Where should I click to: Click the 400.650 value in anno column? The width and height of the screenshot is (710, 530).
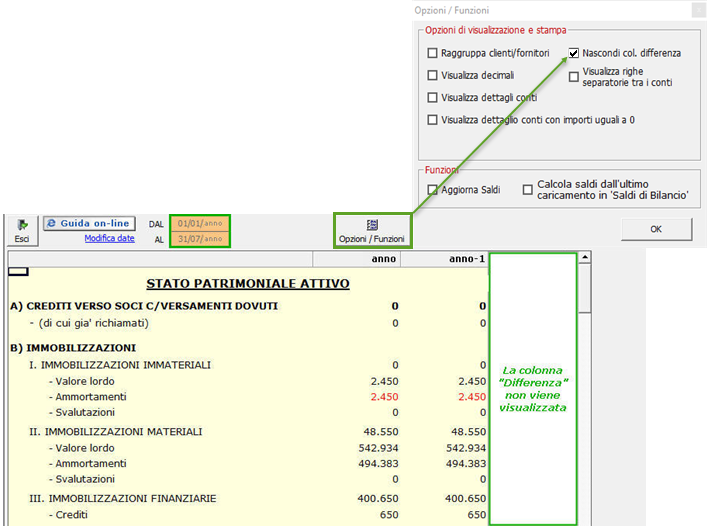pos(378,499)
